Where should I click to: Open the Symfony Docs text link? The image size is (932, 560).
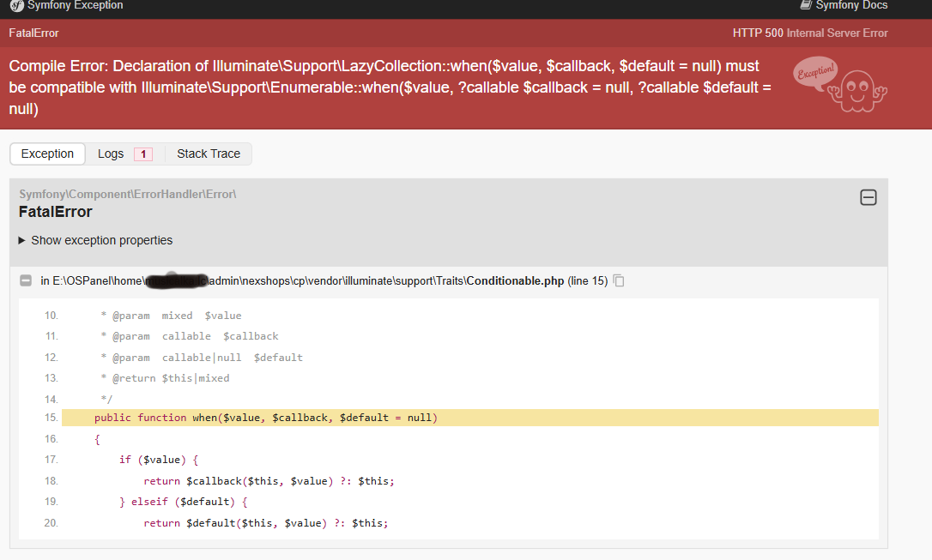point(851,6)
